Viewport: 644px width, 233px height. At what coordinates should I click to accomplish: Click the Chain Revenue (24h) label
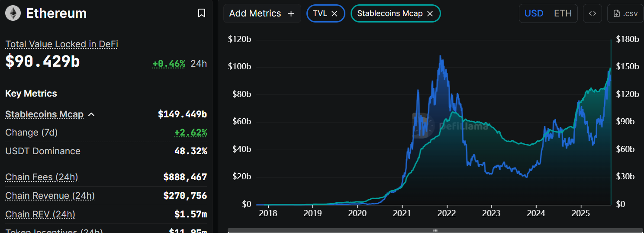point(50,196)
